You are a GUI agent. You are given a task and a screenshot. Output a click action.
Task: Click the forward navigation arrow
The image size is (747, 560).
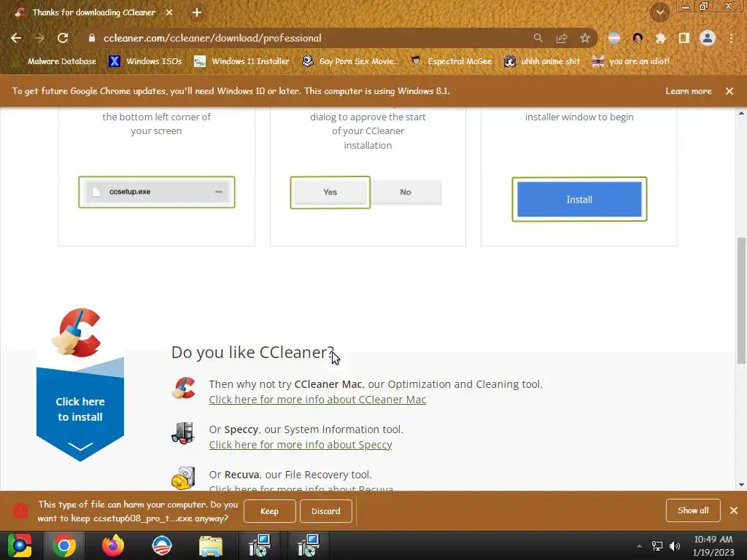click(x=39, y=38)
